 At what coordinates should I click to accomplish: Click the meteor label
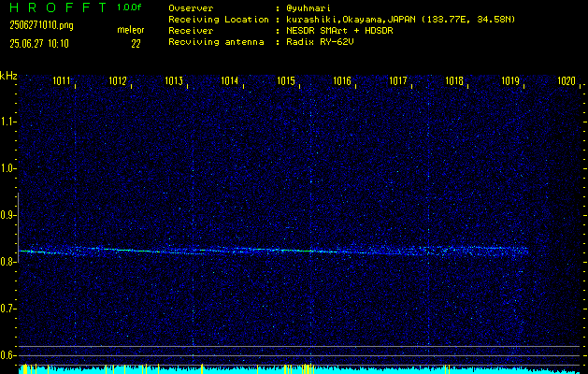click(131, 30)
